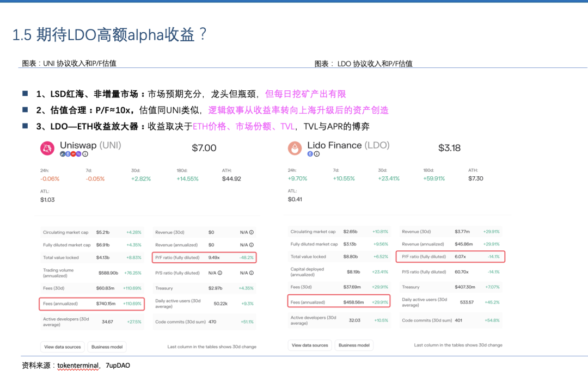Click Uniswap trading volume $588.90b
The image size is (588, 371).
tap(108, 273)
